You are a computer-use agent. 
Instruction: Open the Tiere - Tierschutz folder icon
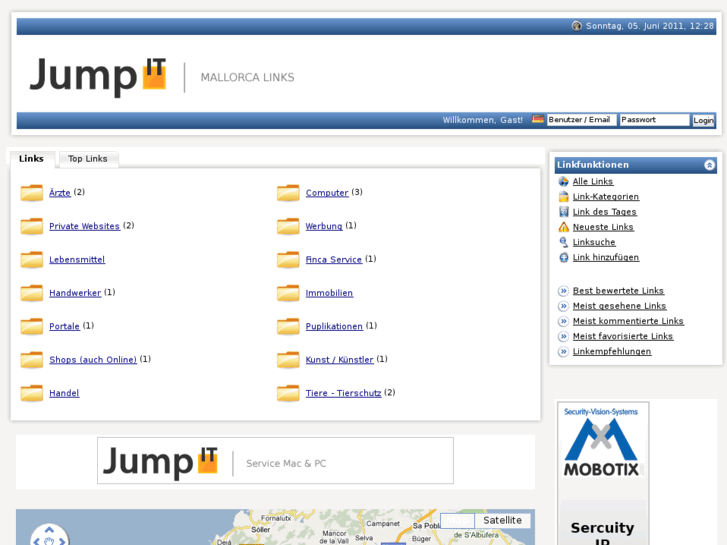point(288,393)
